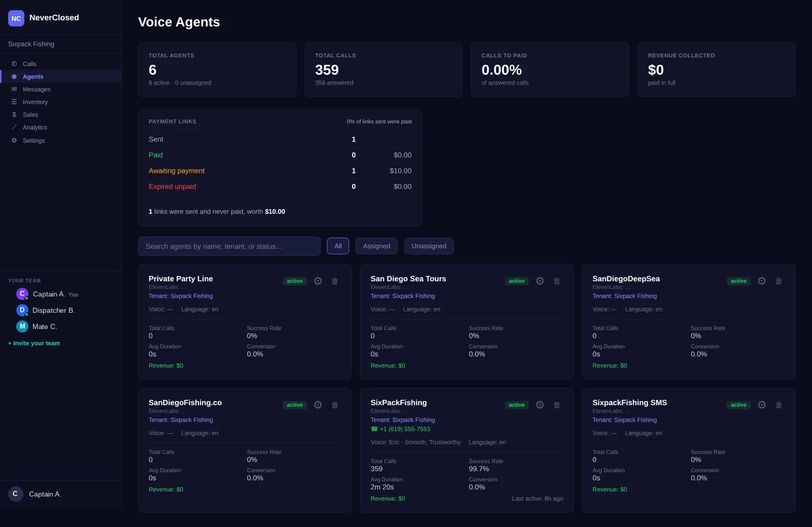
Task: Click the search agents input field
Action: (x=229, y=246)
